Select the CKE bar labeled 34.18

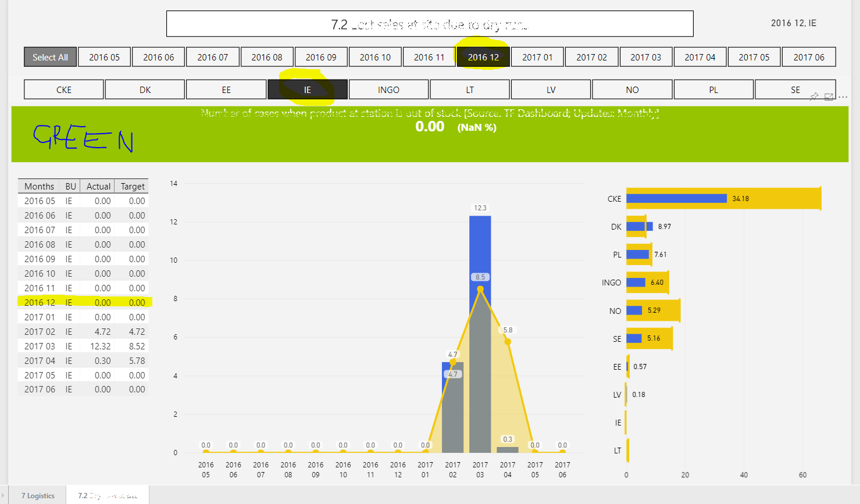pos(676,198)
